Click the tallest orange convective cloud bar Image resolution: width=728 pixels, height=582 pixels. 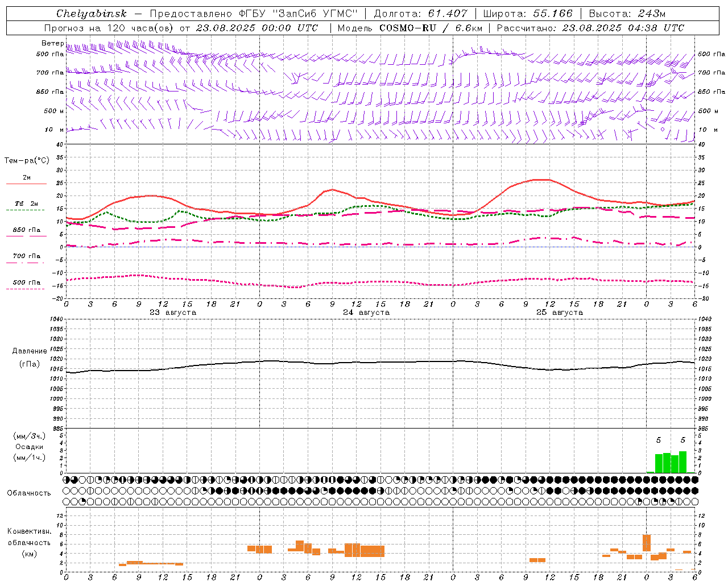point(647,543)
